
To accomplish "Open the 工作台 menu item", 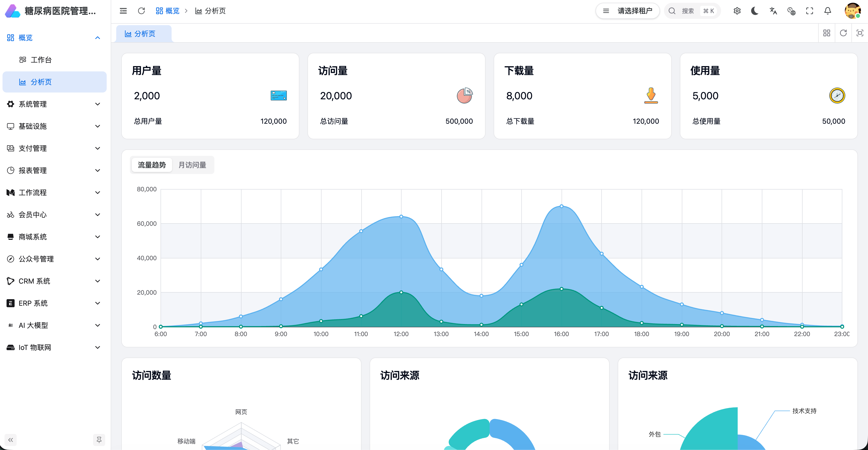I will coord(55,60).
